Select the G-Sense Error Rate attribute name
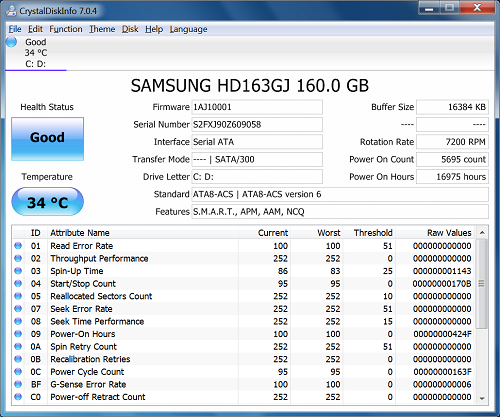Viewport: 500px width, 417px height. point(88,384)
